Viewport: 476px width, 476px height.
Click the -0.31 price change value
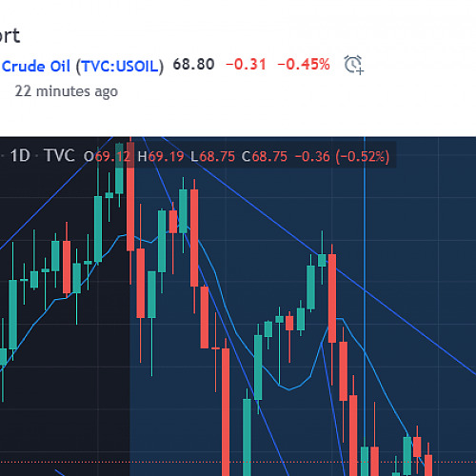pos(246,65)
